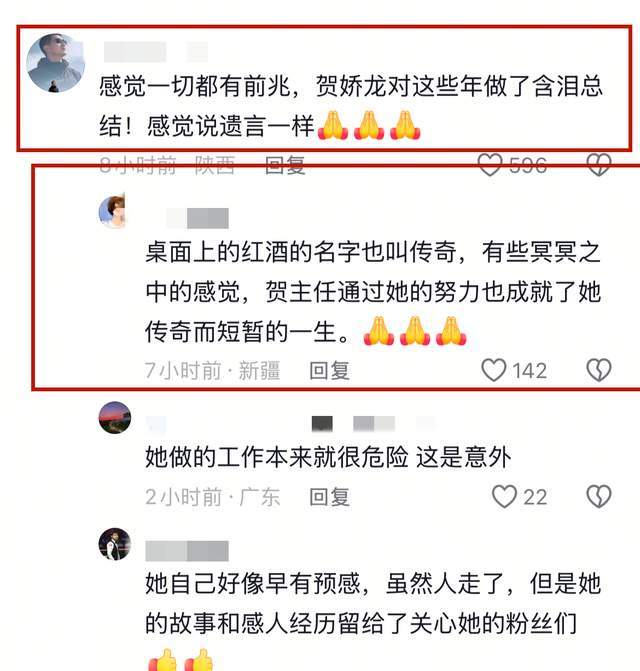Dislike the comment from Guangdong

(599, 496)
